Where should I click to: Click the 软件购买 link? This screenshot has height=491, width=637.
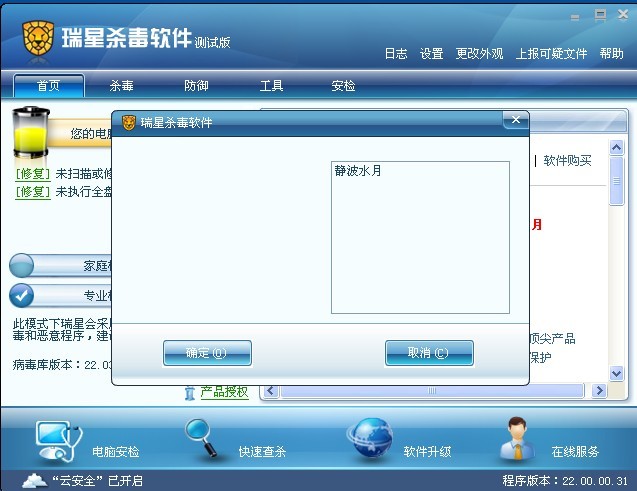coord(567,161)
